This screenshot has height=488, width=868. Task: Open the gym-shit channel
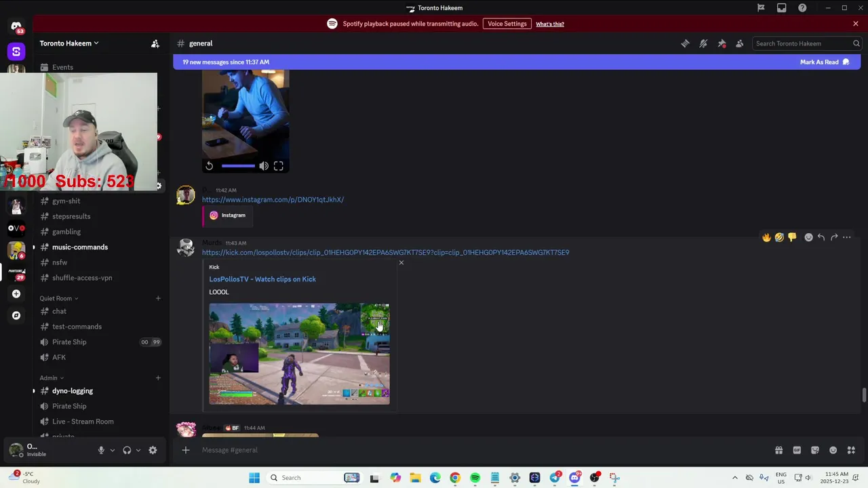pyautogui.click(x=66, y=201)
